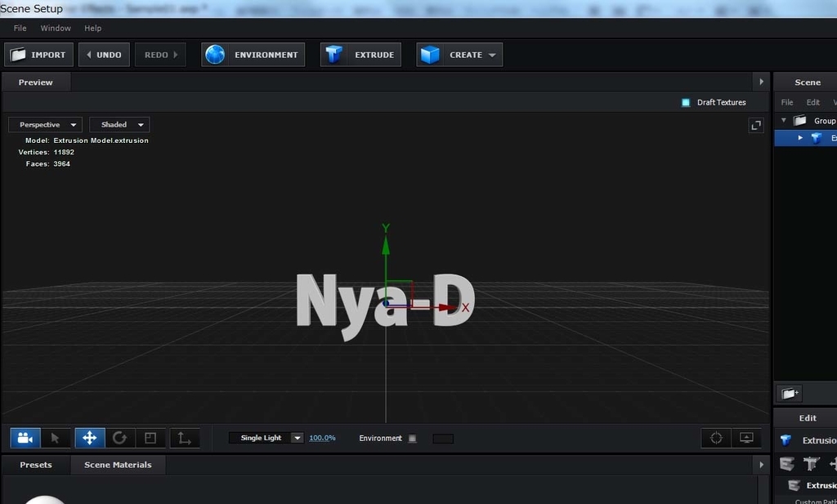
Task: Click the Nya-D 3D text model
Action: coord(385,306)
